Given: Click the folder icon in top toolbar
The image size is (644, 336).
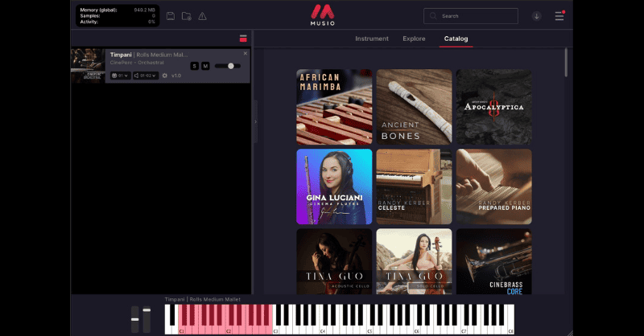Looking at the screenshot, I should pos(187,16).
